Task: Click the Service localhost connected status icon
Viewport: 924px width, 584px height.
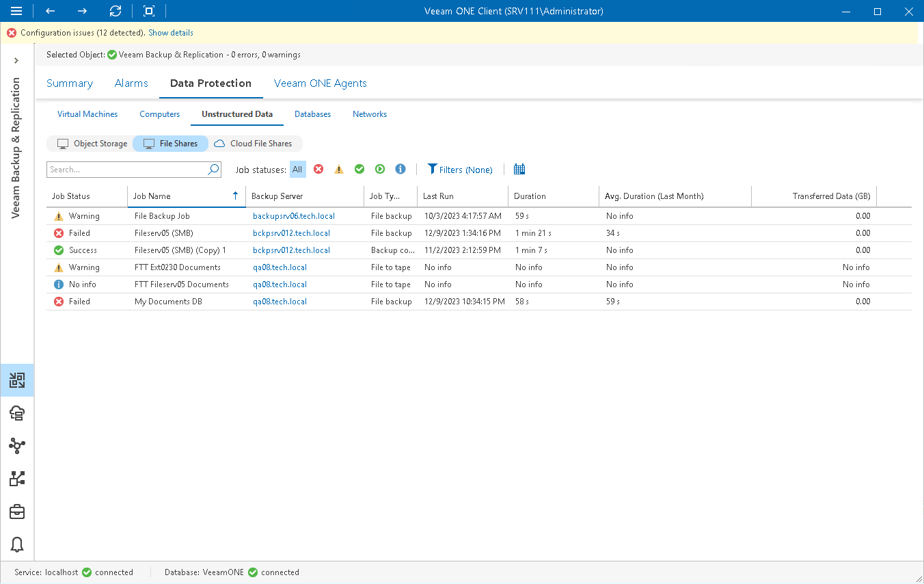Action: click(x=87, y=572)
